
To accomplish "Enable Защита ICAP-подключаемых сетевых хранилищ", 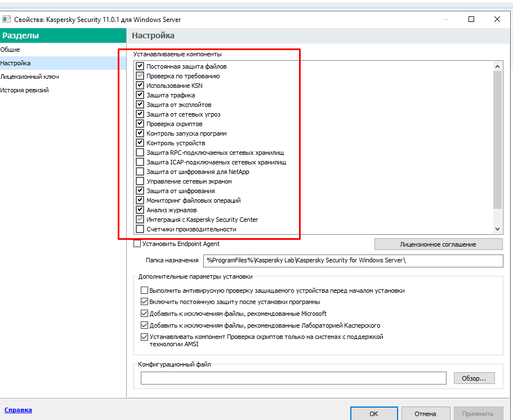I will 140,162.
